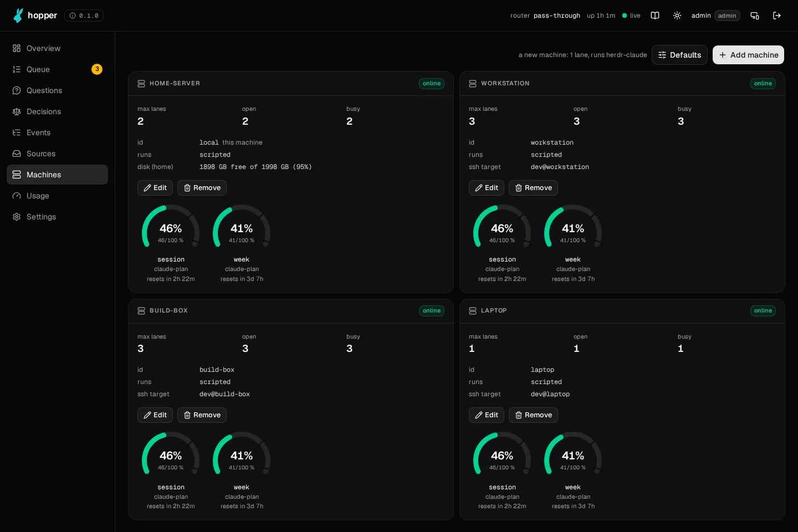Click the server icon beside HOME-SERVER
The height and width of the screenshot is (532, 798).
tap(141, 84)
